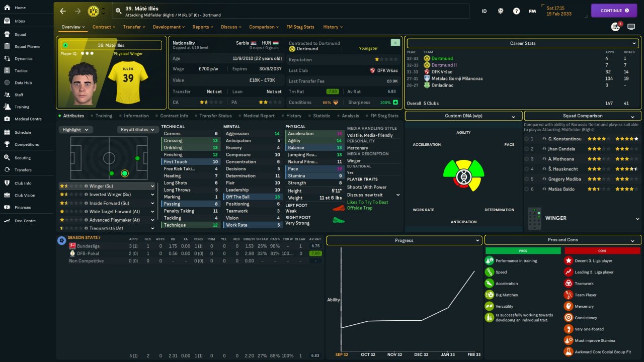Go back with the left arrow

[x=63, y=11]
